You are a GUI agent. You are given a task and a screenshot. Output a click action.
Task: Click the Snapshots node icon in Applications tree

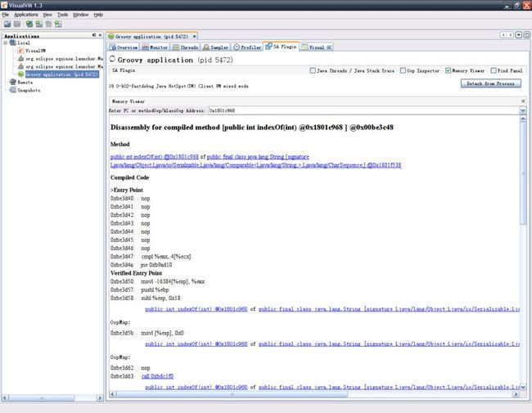click(x=13, y=90)
